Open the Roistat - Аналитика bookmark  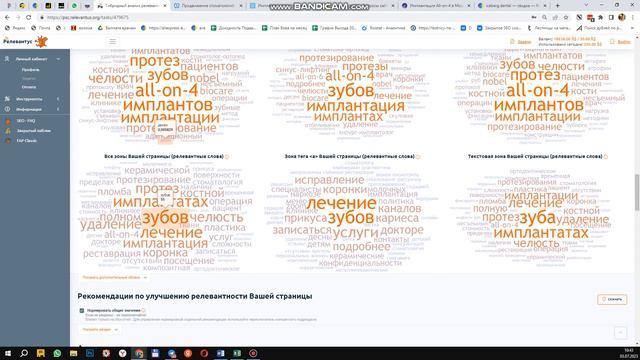[383, 28]
